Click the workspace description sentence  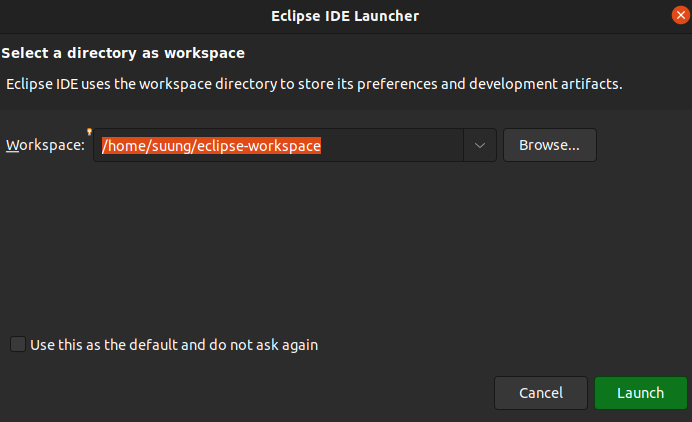[x=314, y=84]
